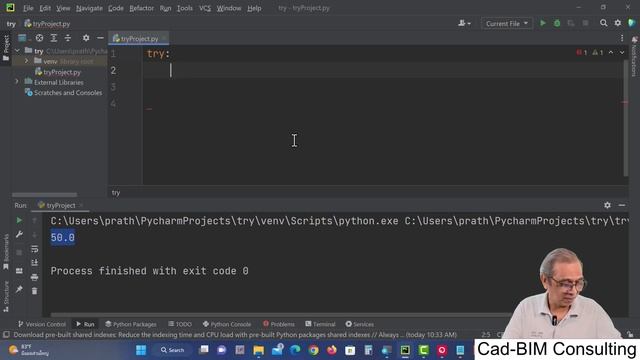640x360 pixels.
Task: Open editor tabs more options menu
Action: (622, 38)
